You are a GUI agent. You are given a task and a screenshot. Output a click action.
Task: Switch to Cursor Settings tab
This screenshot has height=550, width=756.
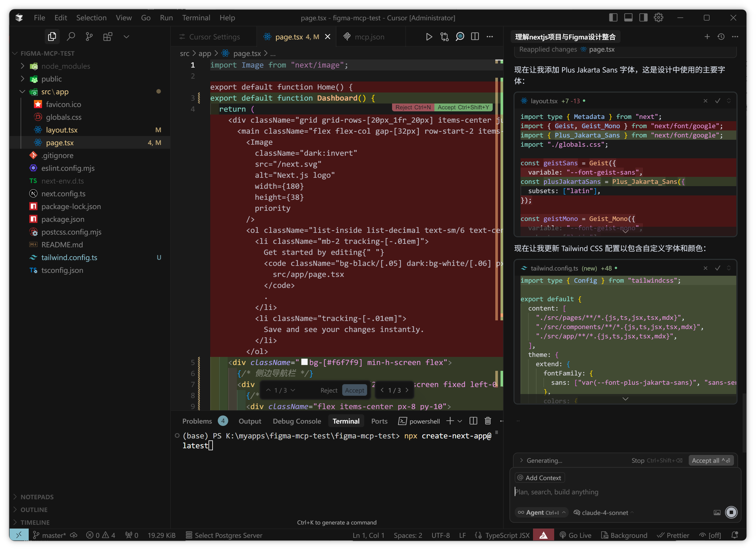214,37
